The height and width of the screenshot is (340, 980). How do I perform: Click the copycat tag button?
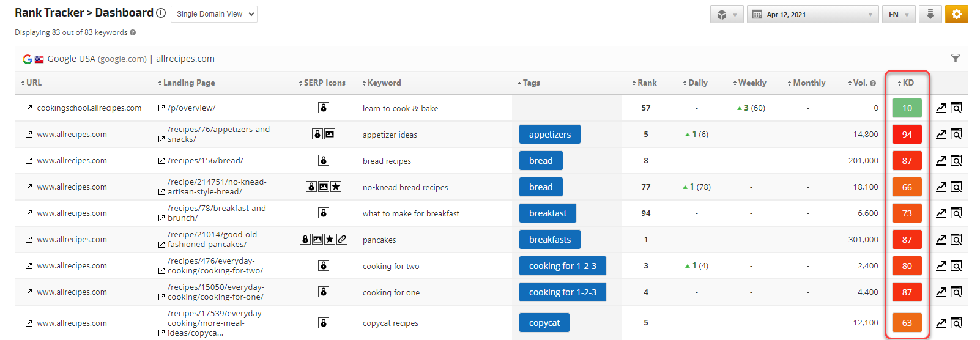click(x=544, y=323)
